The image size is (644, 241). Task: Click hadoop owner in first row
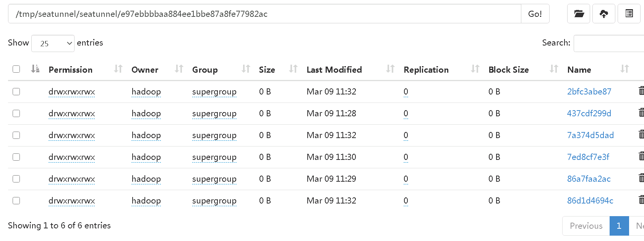(146, 92)
